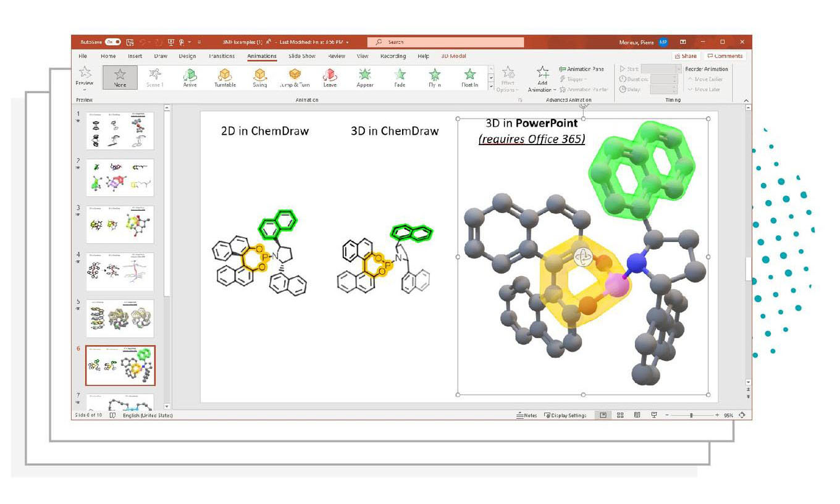Image resolution: width=840 pixels, height=504 pixels.
Task: Click Share button
Action: click(686, 56)
